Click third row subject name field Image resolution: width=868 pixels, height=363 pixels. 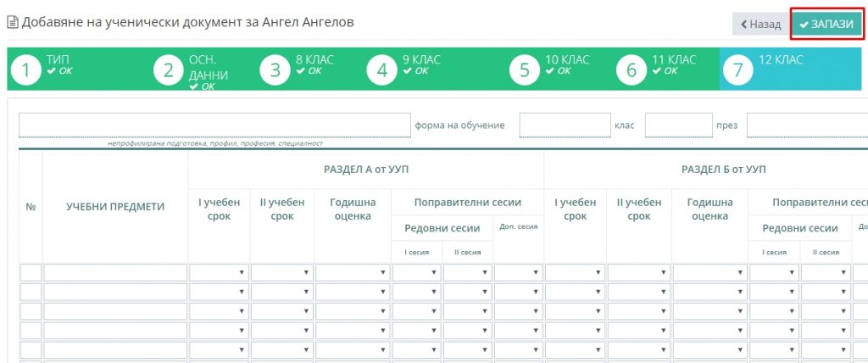(x=115, y=311)
